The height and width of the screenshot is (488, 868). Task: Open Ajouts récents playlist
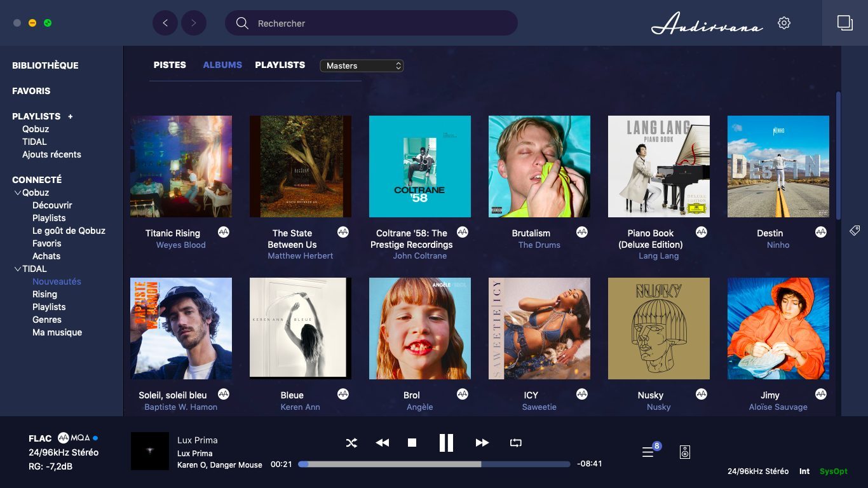[x=51, y=154]
